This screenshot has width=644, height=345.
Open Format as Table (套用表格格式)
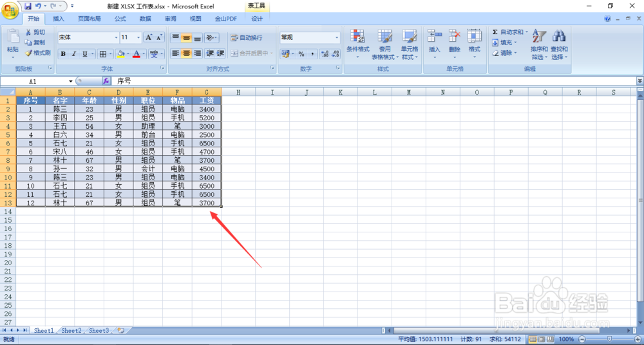pyautogui.click(x=385, y=44)
